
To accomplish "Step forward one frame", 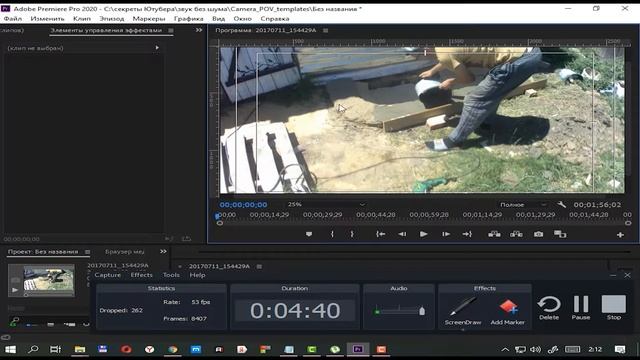I will pyautogui.click(x=446, y=234).
